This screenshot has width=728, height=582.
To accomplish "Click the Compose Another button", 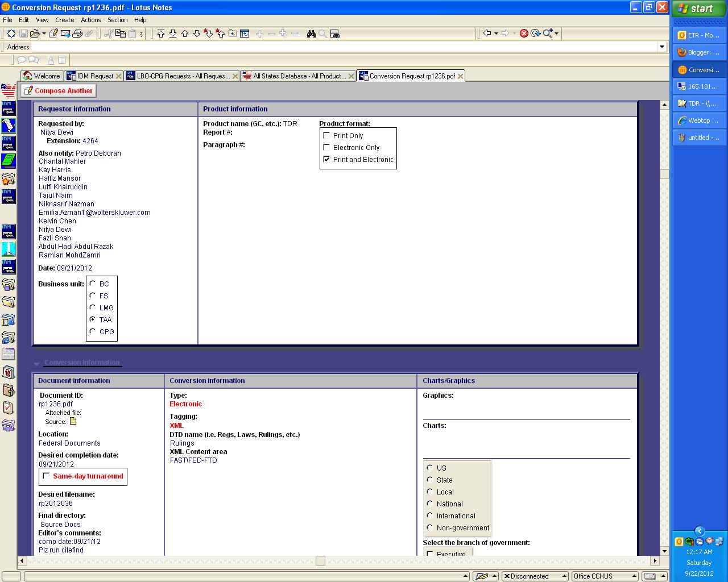I will click(x=58, y=90).
